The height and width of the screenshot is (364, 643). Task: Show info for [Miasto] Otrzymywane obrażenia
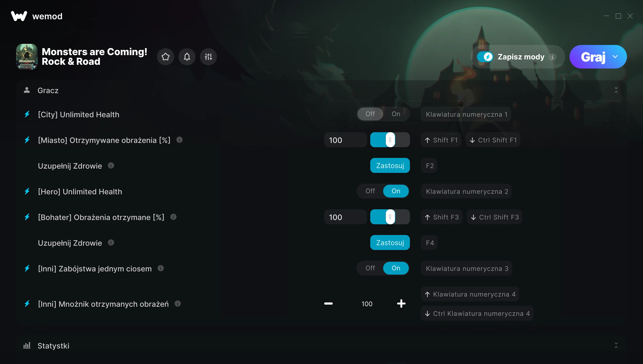180,140
